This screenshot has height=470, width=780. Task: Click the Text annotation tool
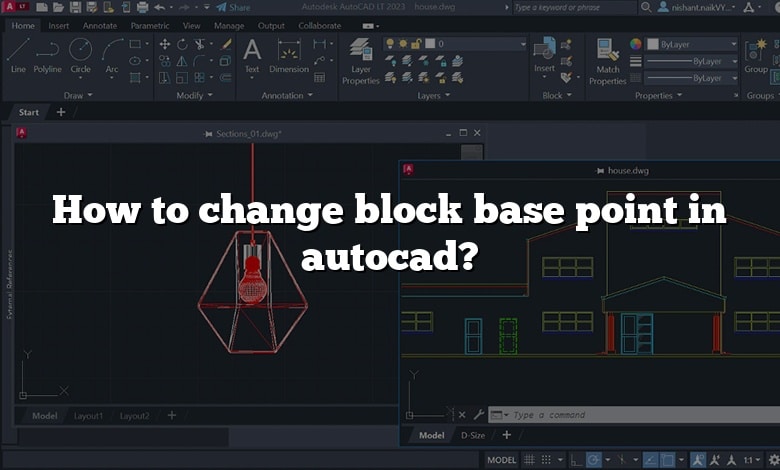click(x=251, y=54)
